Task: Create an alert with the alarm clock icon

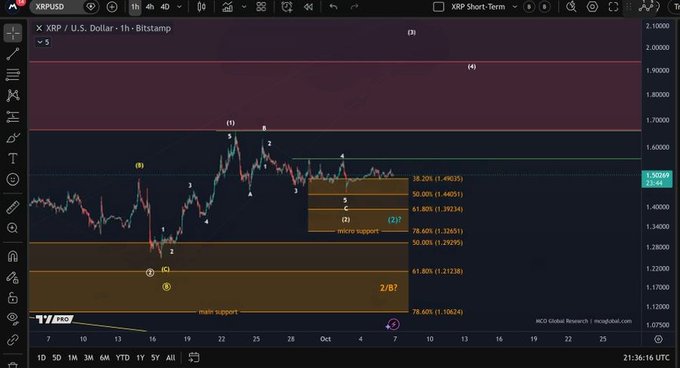Action: [287, 7]
